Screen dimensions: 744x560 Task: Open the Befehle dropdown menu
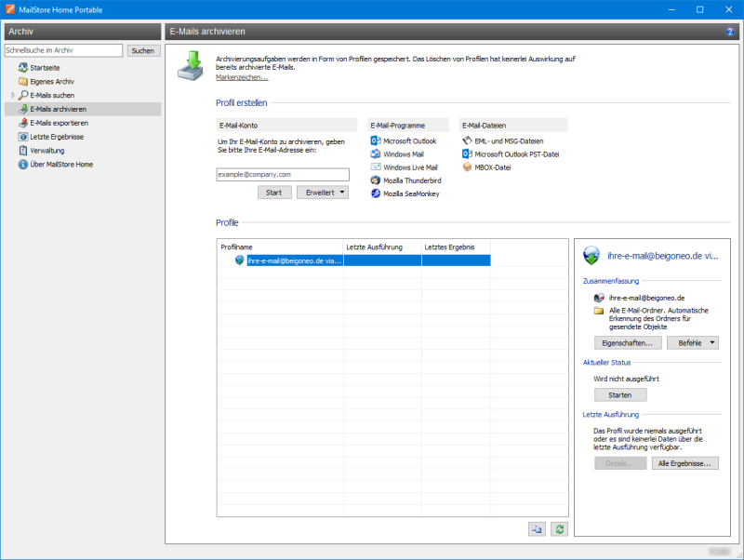point(693,342)
